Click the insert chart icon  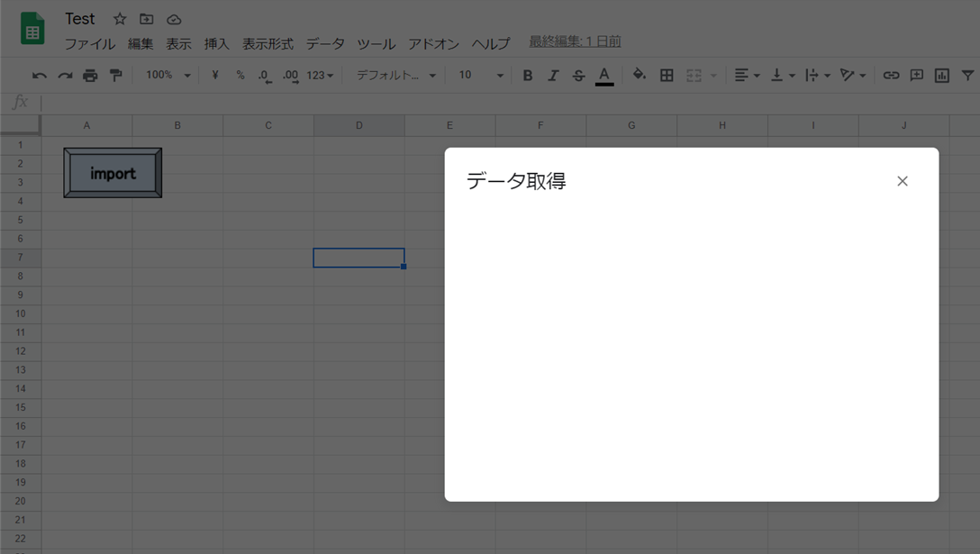pos(942,76)
